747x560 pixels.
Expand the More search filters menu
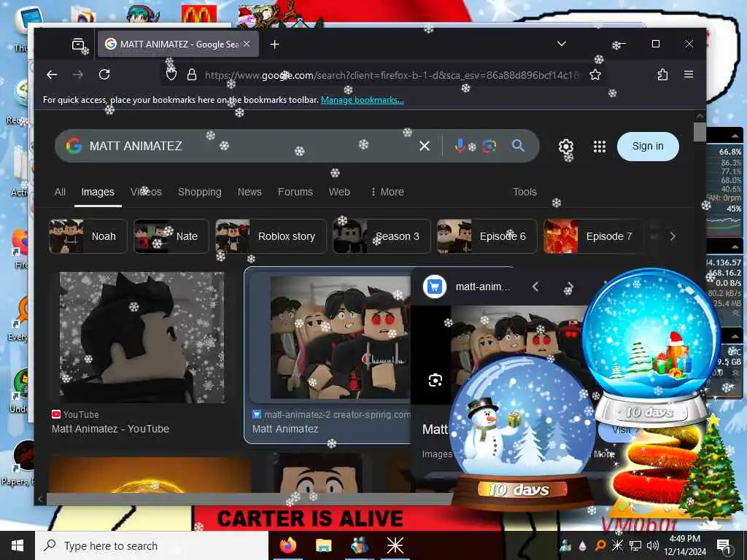tap(387, 192)
